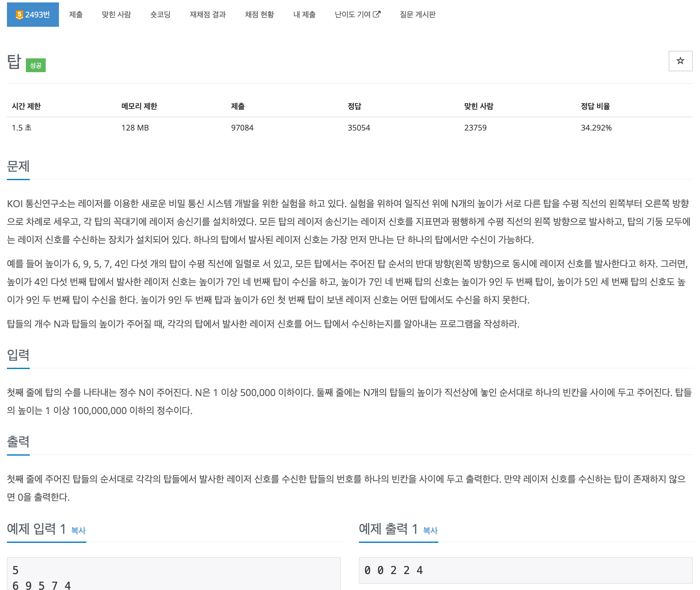
Task: Copy the sample input via 복사
Action: (x=78, y=530)
